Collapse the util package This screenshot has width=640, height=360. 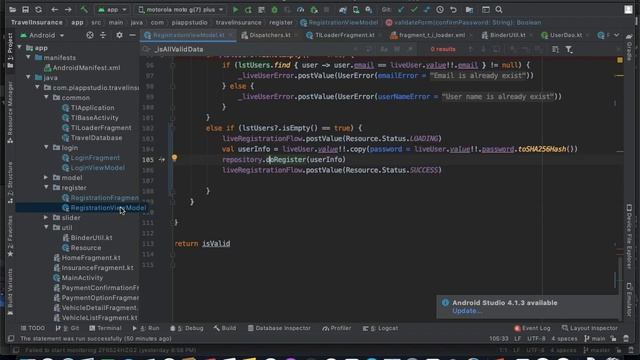click(x=46, y=227)
